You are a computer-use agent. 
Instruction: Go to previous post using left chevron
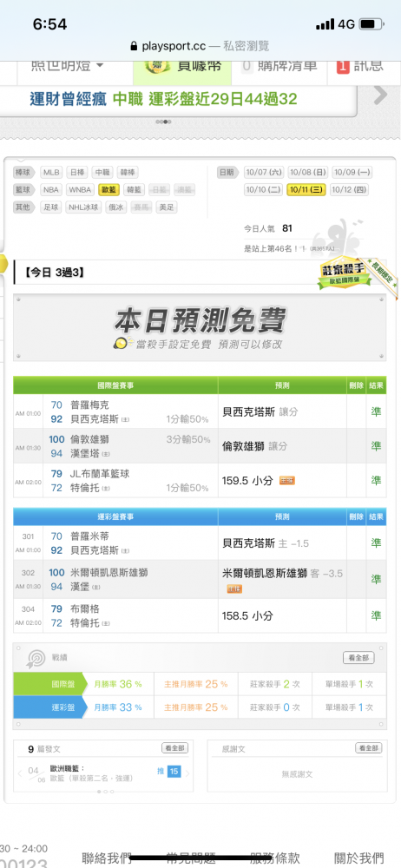coord(20,773)
